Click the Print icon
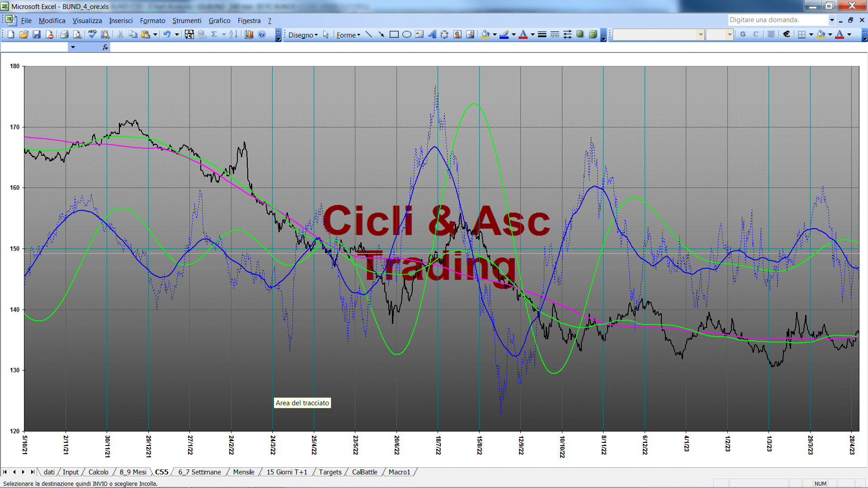 (x=64, y=35)
